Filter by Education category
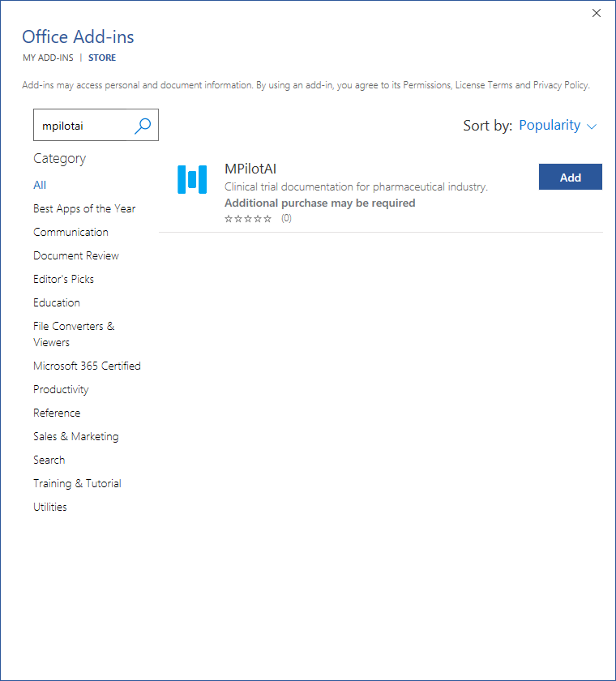Image resolution: width=616 pixels, height=681 pixels. pos(57,302)
